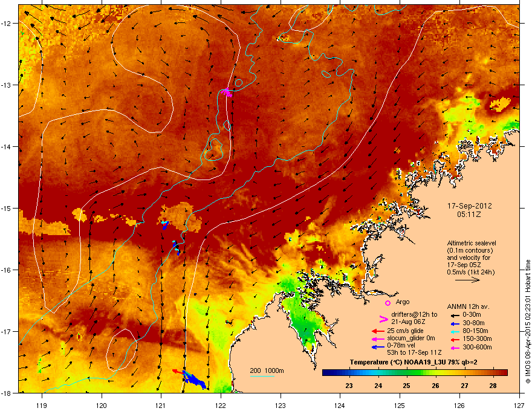This screenshot has height=411, width=532.
Task: Click the 30-80m depth label
Action: (473, 323)
